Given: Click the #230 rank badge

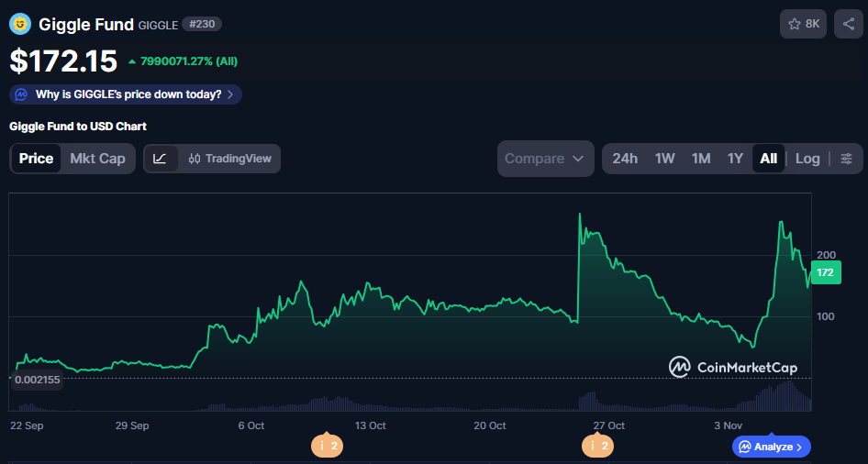Looking at the screenshot, I should [x=201, y=24].
